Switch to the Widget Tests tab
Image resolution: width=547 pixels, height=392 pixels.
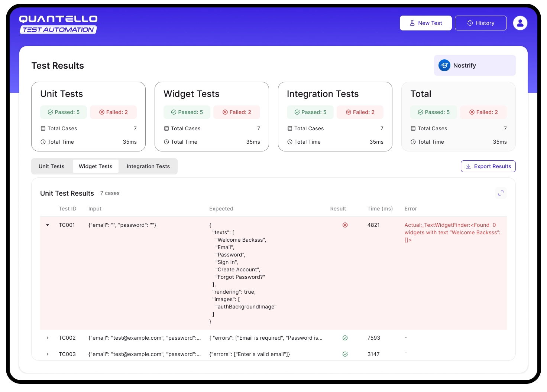pyautogui.click(x=96, y=166)
